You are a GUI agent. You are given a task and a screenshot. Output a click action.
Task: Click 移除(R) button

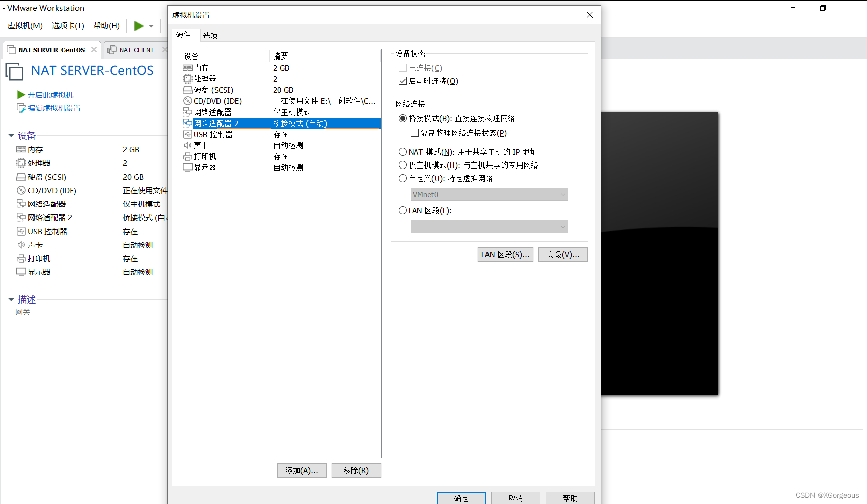click(356, 470)
